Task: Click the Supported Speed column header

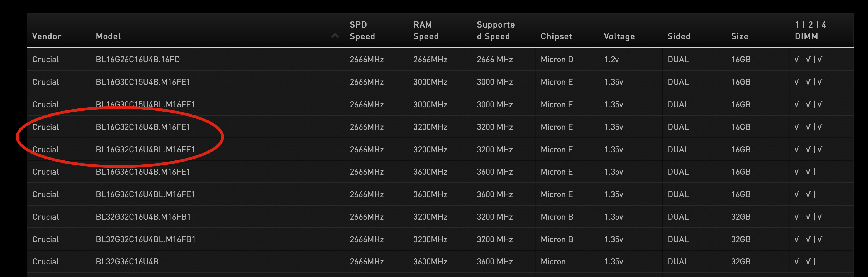Action: pos(496,30)
